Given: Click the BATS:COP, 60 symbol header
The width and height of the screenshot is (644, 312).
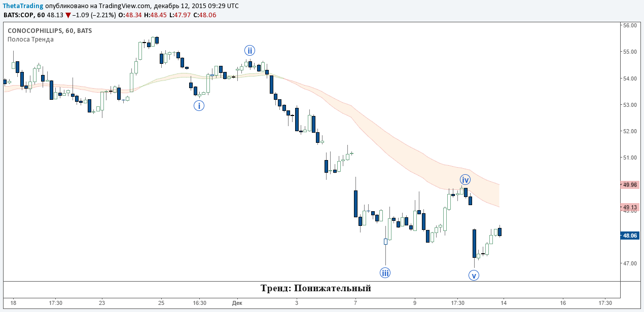Looking at the screenshot, I should point(24,15).
